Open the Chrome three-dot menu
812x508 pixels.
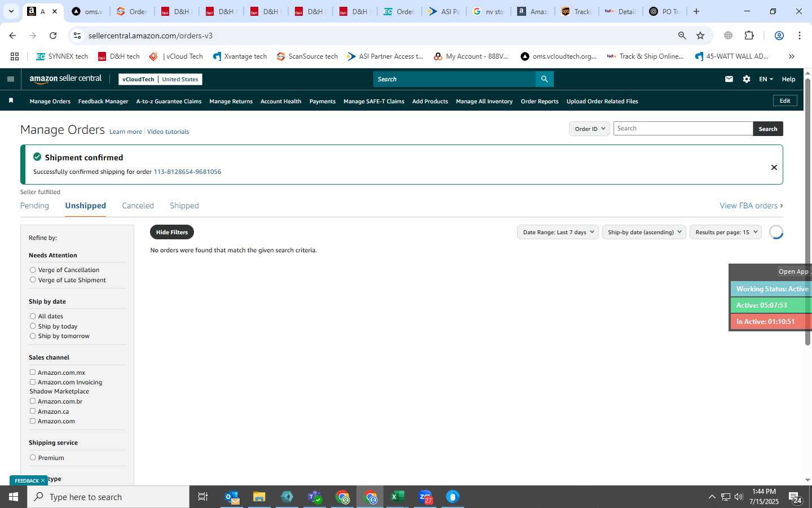click(x=800, y=36)
